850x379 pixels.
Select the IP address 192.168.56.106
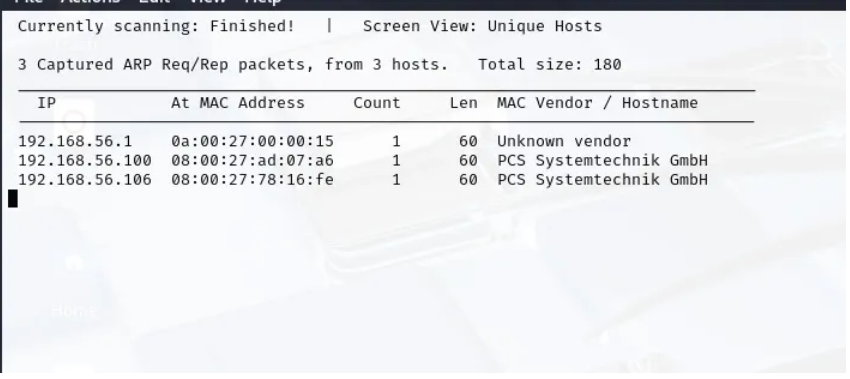(85, 179)
